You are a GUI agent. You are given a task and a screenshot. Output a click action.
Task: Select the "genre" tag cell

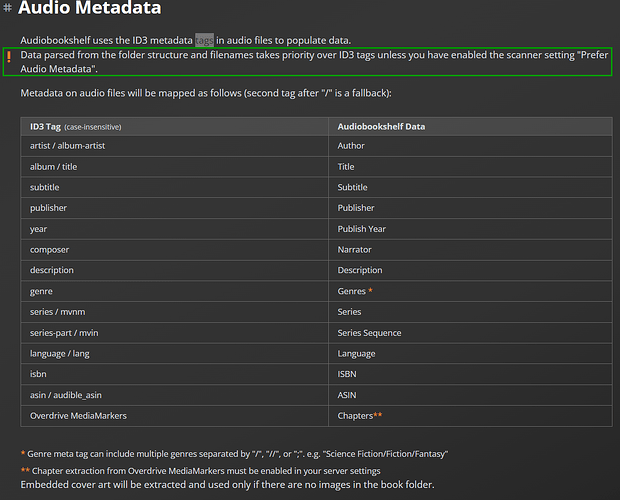point(174,291)
